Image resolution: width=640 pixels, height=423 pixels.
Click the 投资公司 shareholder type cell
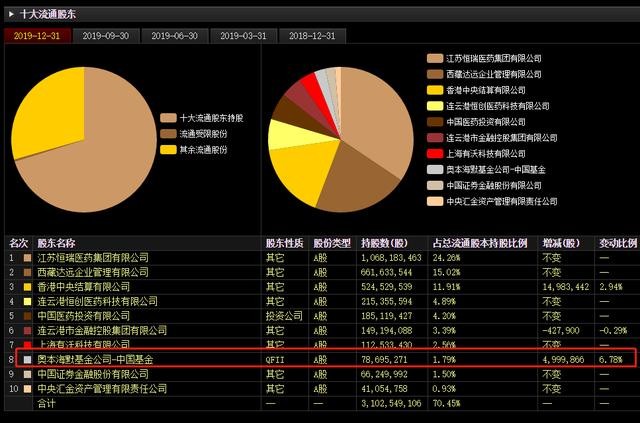284,316
